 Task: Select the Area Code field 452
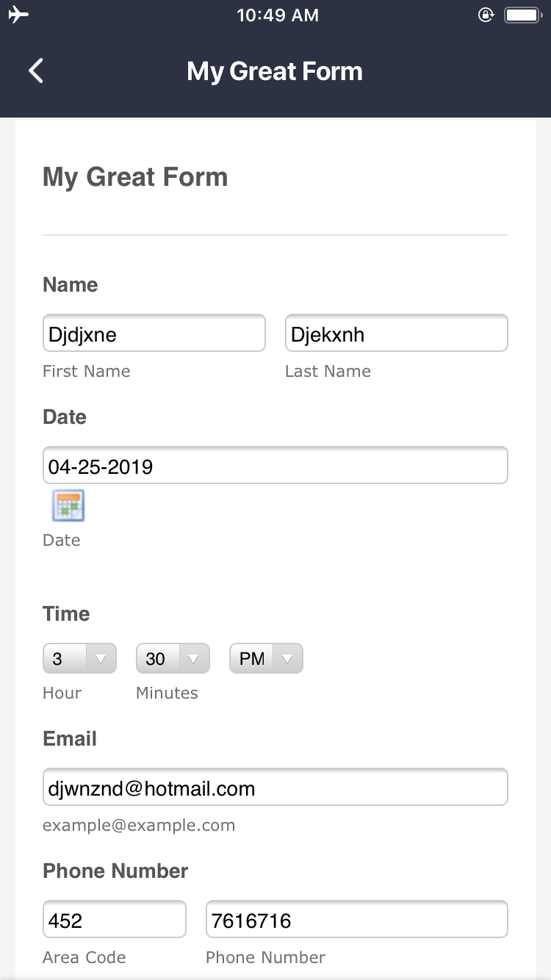pos(115,919)
